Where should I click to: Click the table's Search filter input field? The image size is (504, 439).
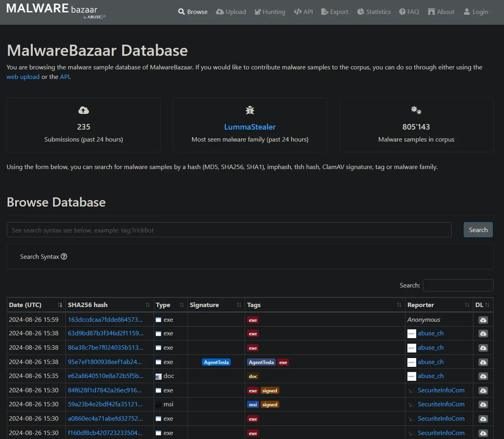(x=458, y=285)
